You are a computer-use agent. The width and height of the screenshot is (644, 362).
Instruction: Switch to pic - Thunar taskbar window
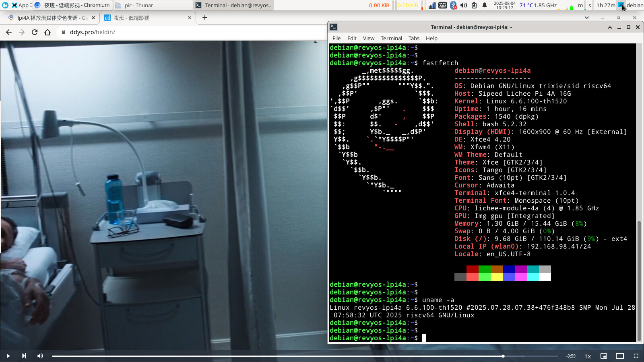pos(153,5)
